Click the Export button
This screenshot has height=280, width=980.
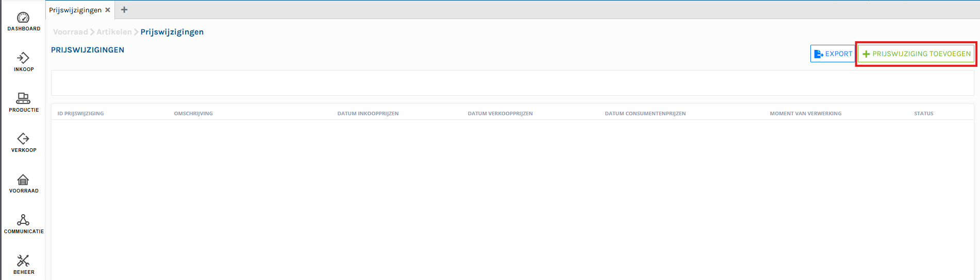[833, 54]
